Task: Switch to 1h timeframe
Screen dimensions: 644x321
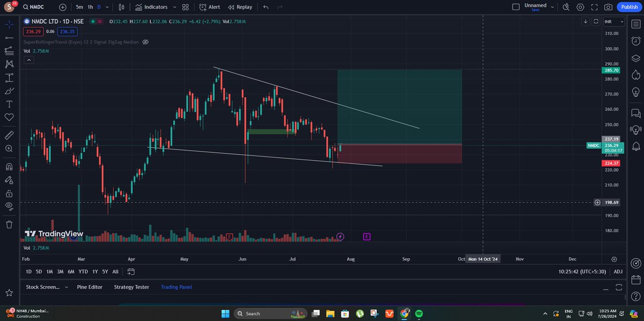Action: (x=90, y=7)
